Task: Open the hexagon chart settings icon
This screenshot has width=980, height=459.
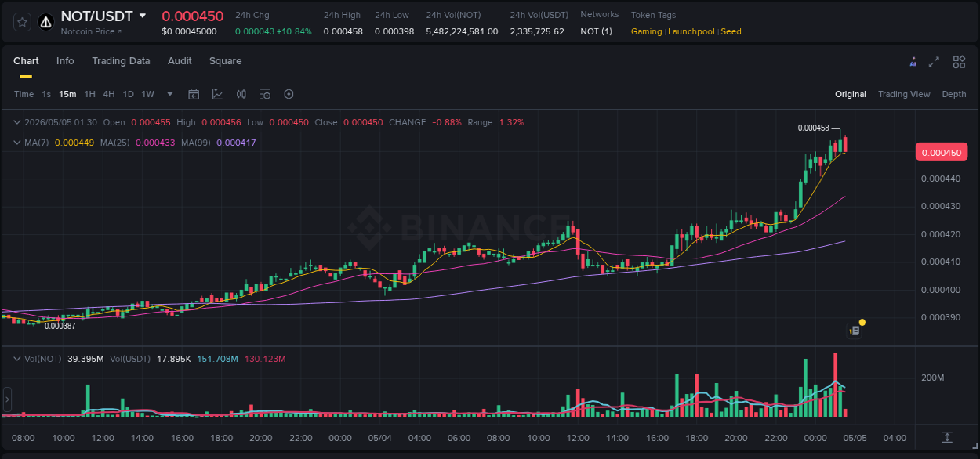Action: (x=289, y=94)
